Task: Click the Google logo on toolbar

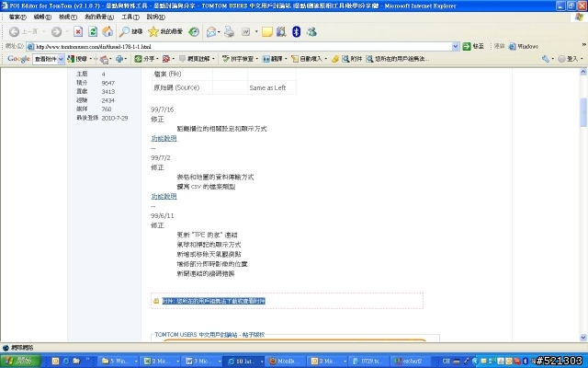Action: (x=18, y=59)
